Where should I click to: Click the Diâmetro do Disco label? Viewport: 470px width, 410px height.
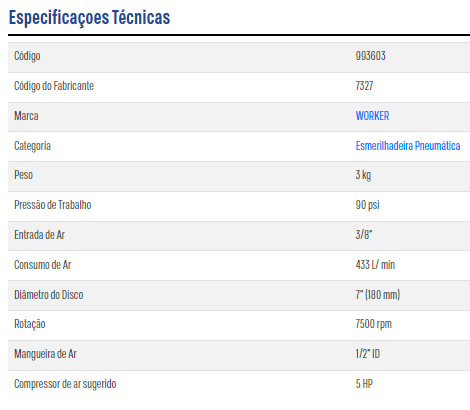[49, 295]
